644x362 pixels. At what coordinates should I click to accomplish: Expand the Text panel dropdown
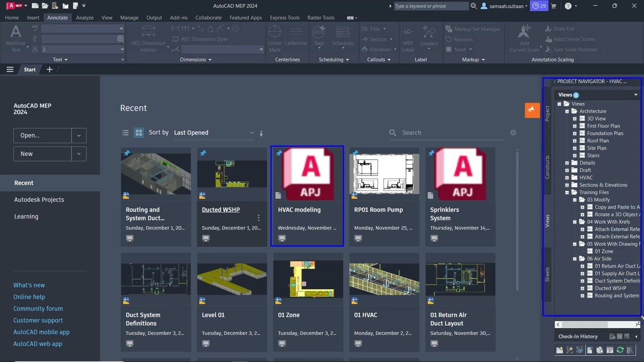[60, 59]
